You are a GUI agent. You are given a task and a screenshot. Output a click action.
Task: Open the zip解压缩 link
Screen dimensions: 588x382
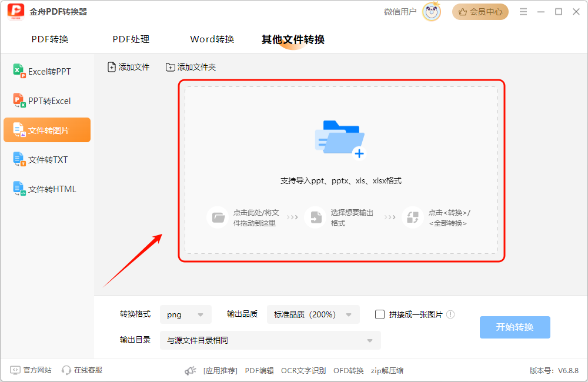387,371
